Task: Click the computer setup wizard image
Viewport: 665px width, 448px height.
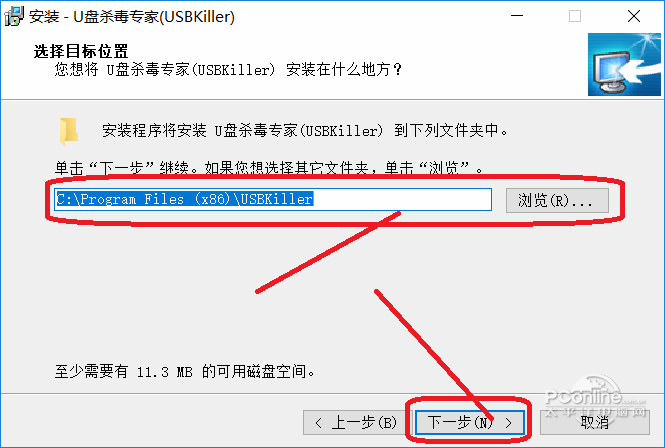Action: 624,64
